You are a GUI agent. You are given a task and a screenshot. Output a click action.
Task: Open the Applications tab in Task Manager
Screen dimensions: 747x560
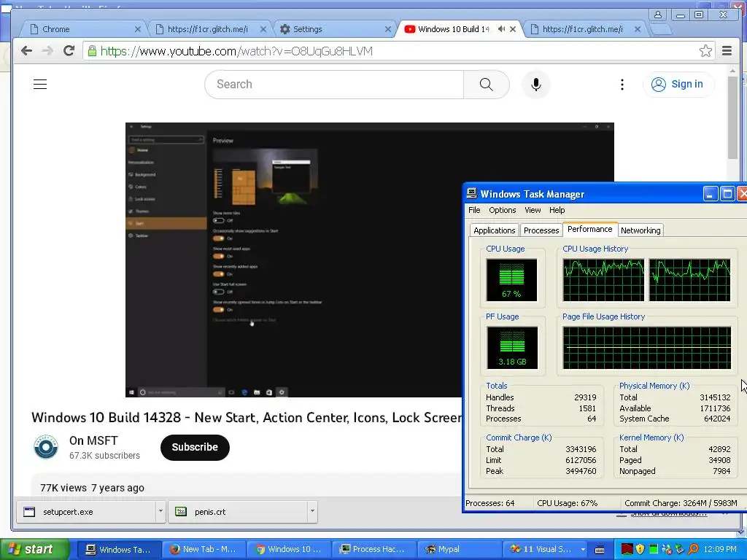pyautogui.click(x=494, y=230)
